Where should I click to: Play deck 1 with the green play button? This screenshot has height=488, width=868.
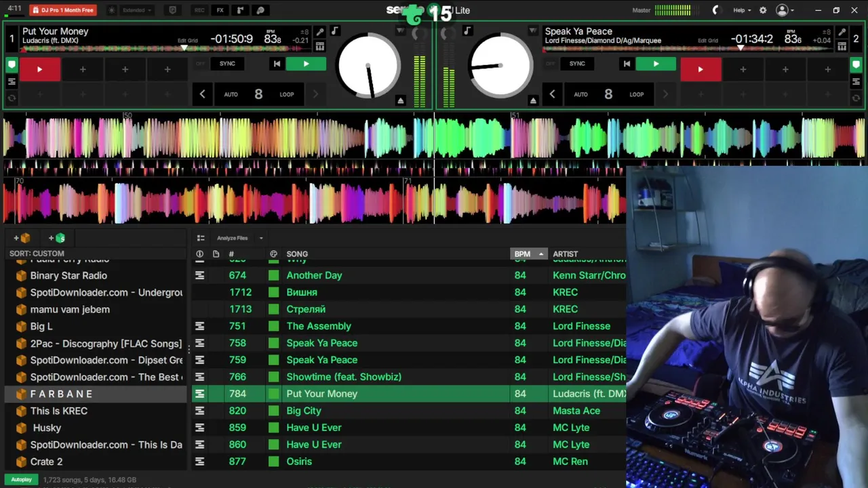click(306, 64)
